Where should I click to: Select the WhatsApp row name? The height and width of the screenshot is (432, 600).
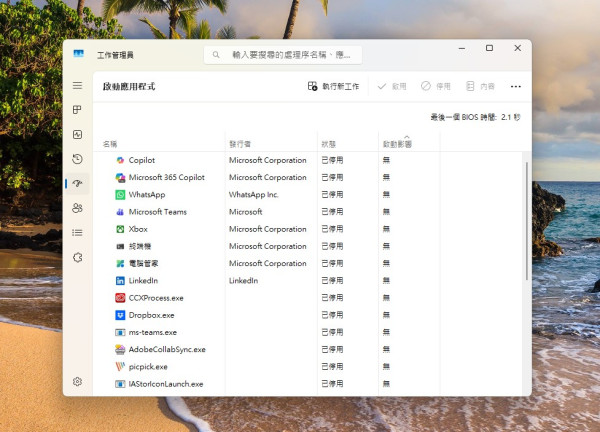click(x=147, y=194)
